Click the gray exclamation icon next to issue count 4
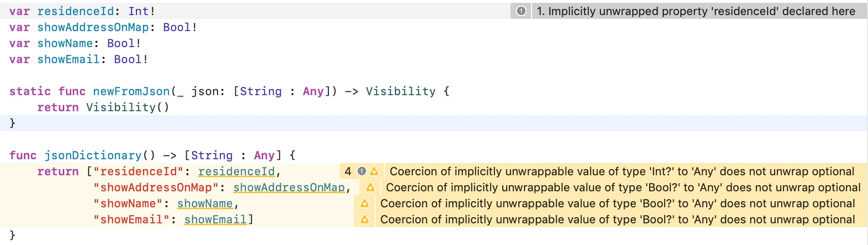Viewport: 868px width, 245px height. point(362,171)
